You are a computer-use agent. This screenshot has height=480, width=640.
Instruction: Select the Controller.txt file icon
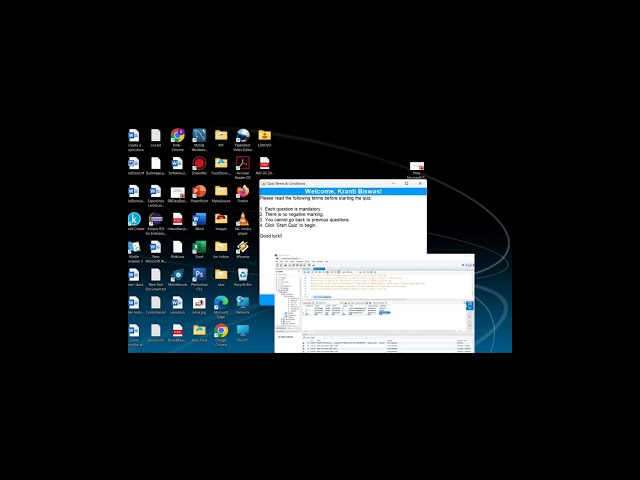[x=156, y=305]
